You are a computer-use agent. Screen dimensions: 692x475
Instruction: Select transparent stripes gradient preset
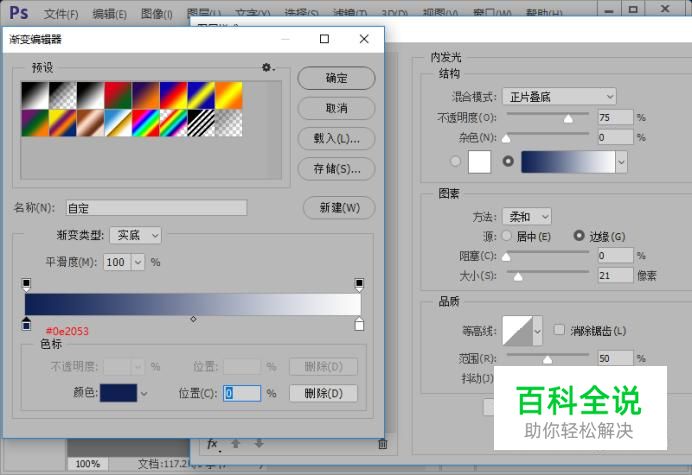(x=201, y=123)
